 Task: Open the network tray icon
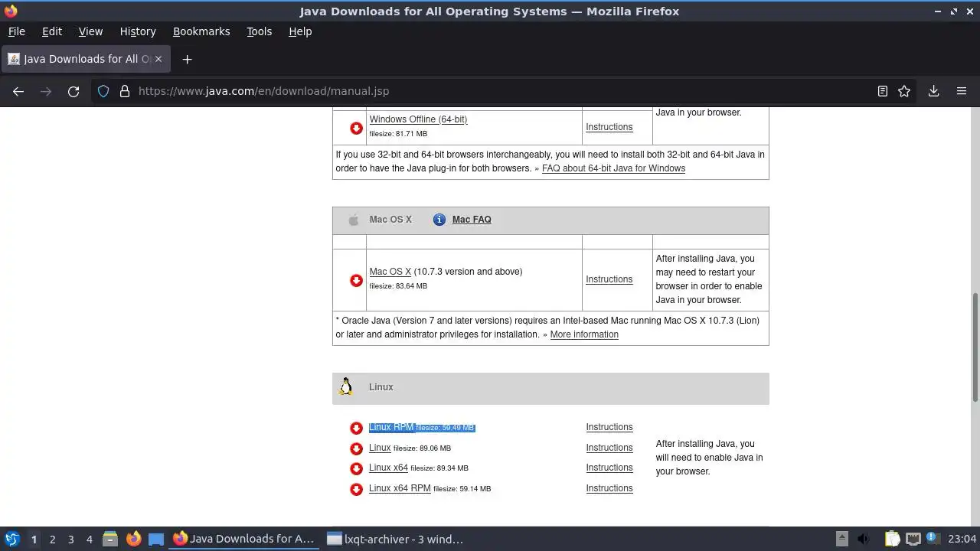pos(913,539)
